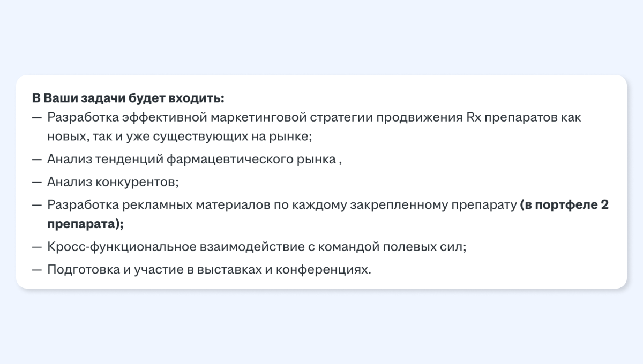Click the text 'новых, так и уже существующих на рынке'

click(x=177, y=136)
